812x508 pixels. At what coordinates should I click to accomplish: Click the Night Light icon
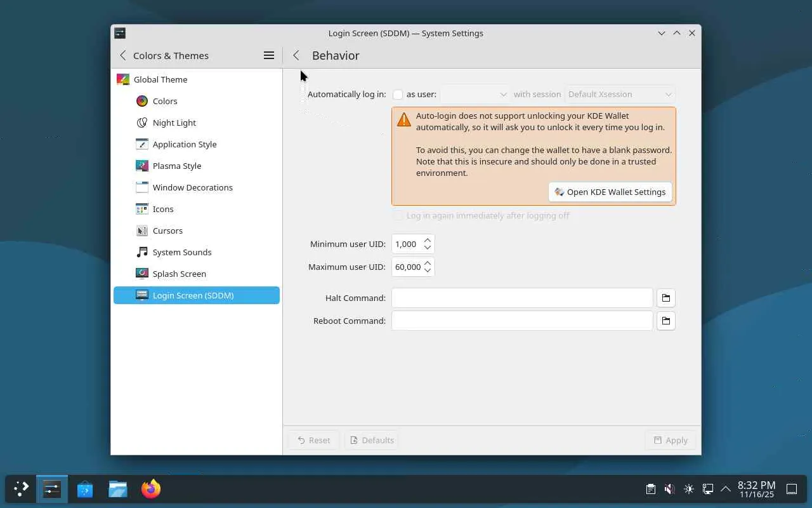142,123
